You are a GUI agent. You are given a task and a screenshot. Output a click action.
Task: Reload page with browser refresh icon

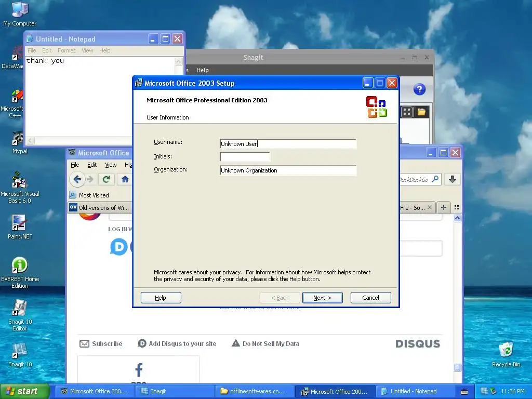(106, 179)
